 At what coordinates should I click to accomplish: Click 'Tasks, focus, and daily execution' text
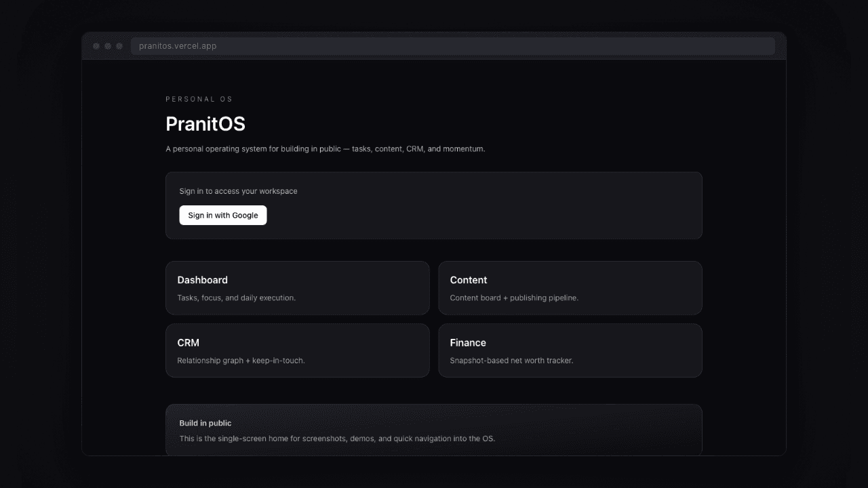click(x=236, y=298)
